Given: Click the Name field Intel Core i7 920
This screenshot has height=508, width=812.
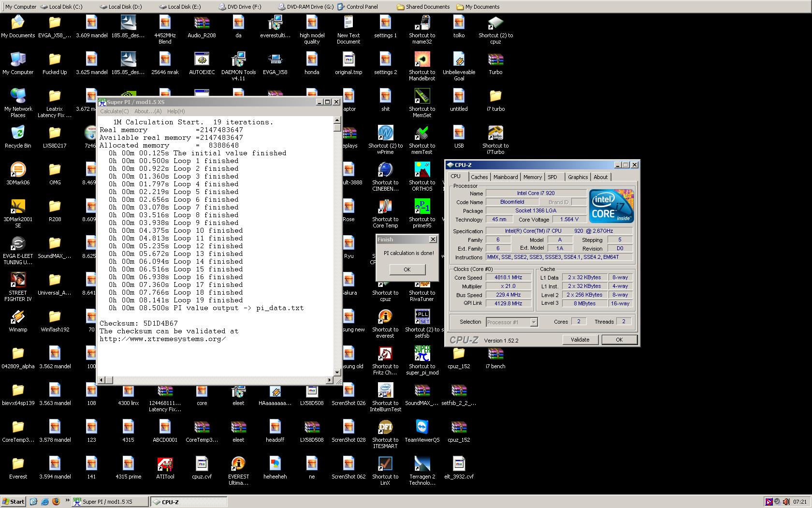Looking at the screenshot, I should pyautogui.click(x=536, y=193).
